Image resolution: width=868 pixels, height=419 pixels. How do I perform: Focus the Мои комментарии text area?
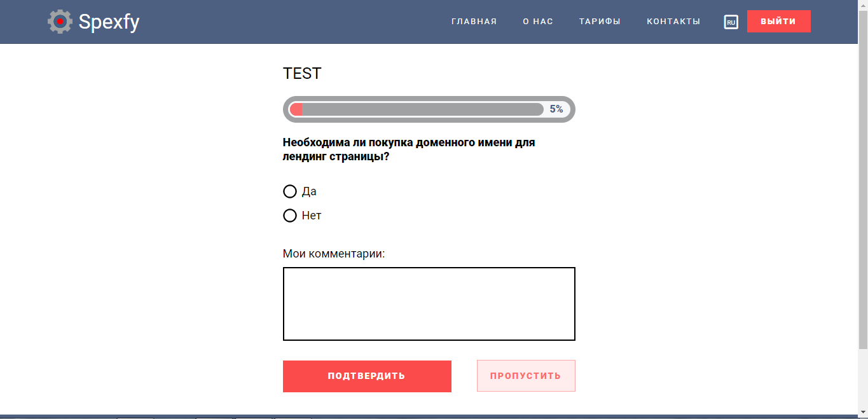(x=429, y=304)
